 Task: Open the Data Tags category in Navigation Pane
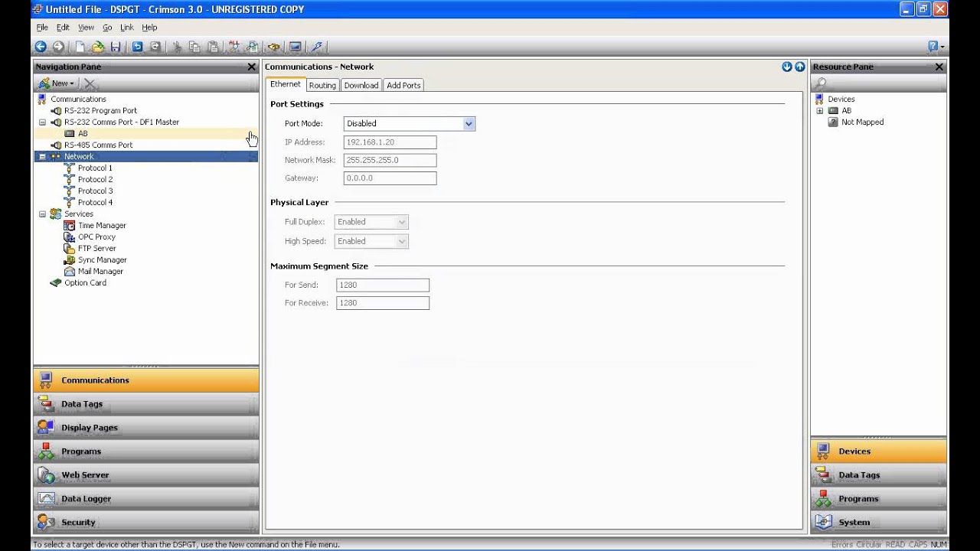145,404
